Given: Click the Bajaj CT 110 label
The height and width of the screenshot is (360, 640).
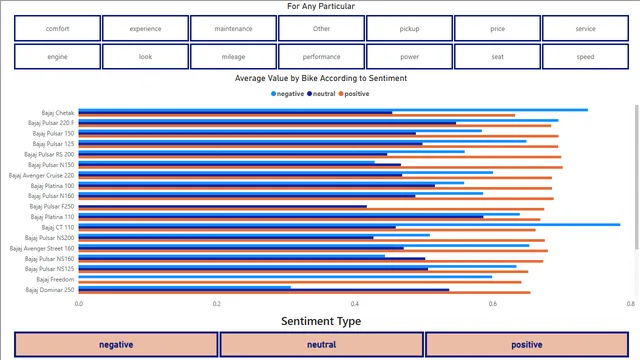Looking at the screenshot, I should click(58, 227).
